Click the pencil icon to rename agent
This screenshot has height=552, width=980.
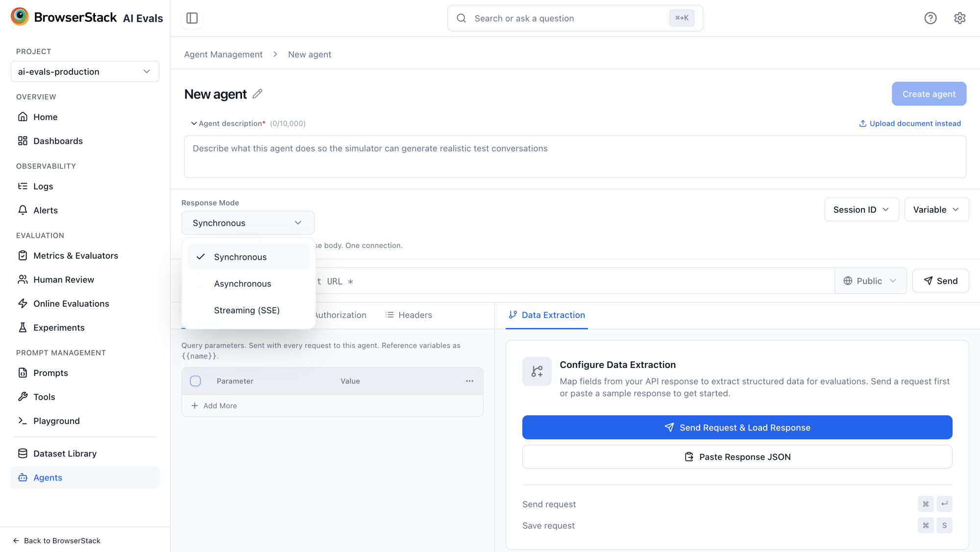click(x=257, y=94)
